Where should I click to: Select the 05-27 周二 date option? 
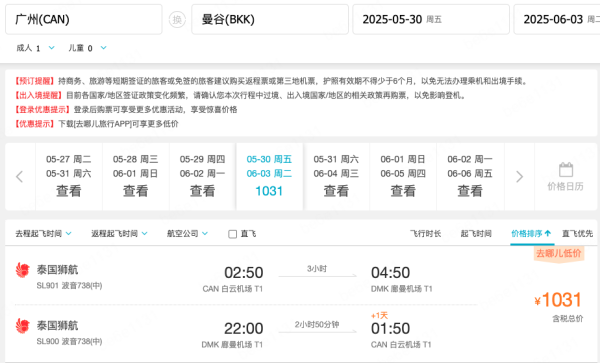click(x=68, y=177)
